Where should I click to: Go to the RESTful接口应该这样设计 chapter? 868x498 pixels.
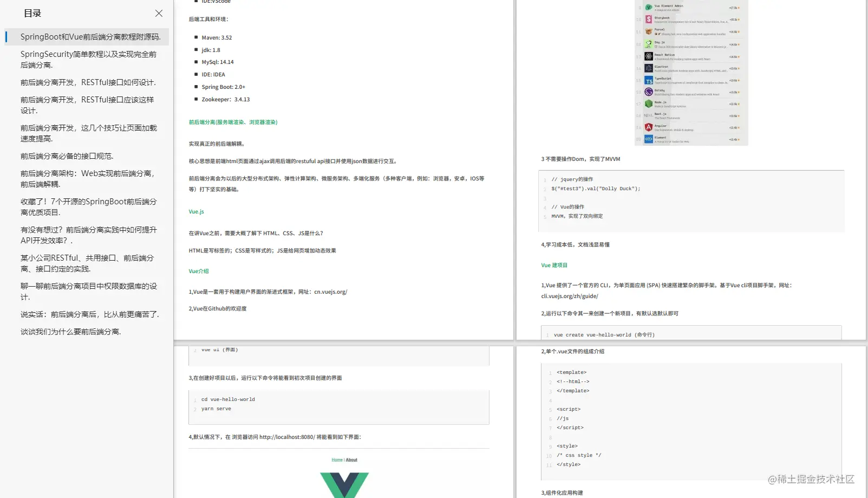(x=88, y=105)
